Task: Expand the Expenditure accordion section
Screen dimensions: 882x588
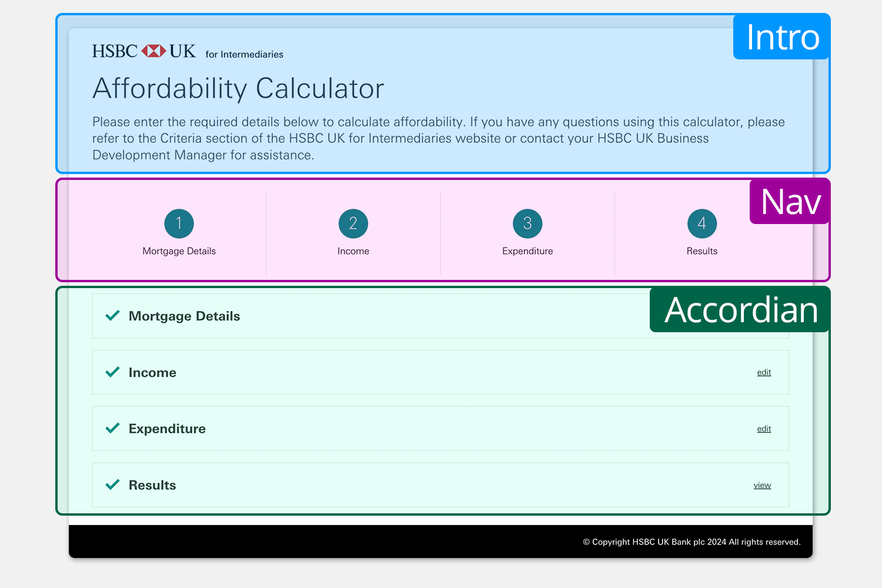Action: tap(440, 429)
